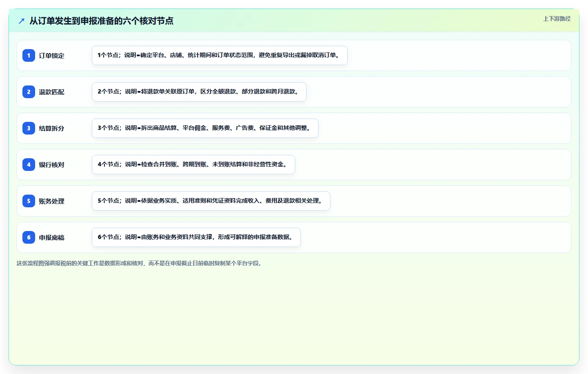Select the 银行核对 step label
This screenshot has height=374, width=588.
click(x=52, y=165)
